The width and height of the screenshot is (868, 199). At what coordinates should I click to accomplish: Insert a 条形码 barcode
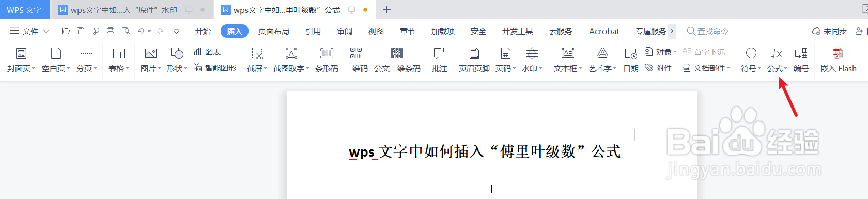pyautogui.click(x=327, y=60)
